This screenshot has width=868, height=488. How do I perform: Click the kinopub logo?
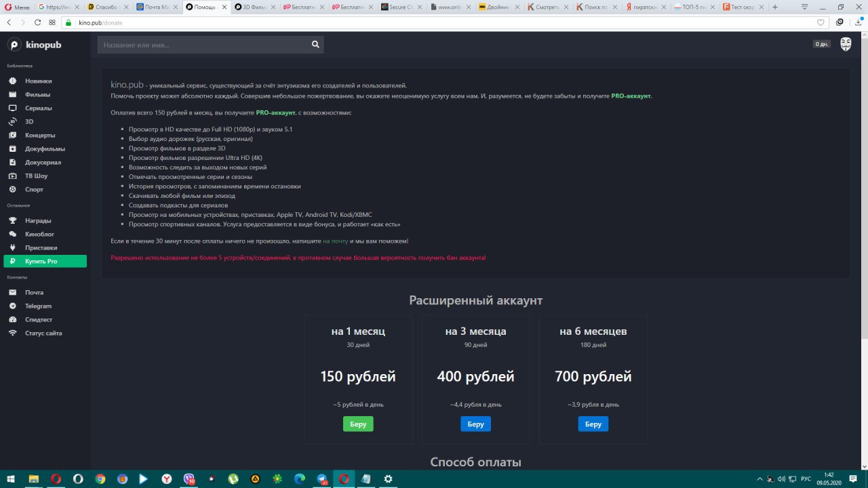point(34,45)
